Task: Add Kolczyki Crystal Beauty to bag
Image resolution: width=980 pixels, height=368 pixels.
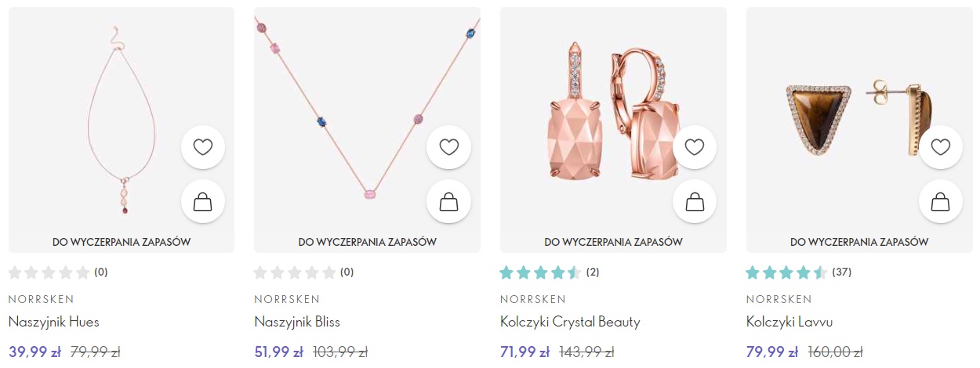Action: tap(695, 201)
